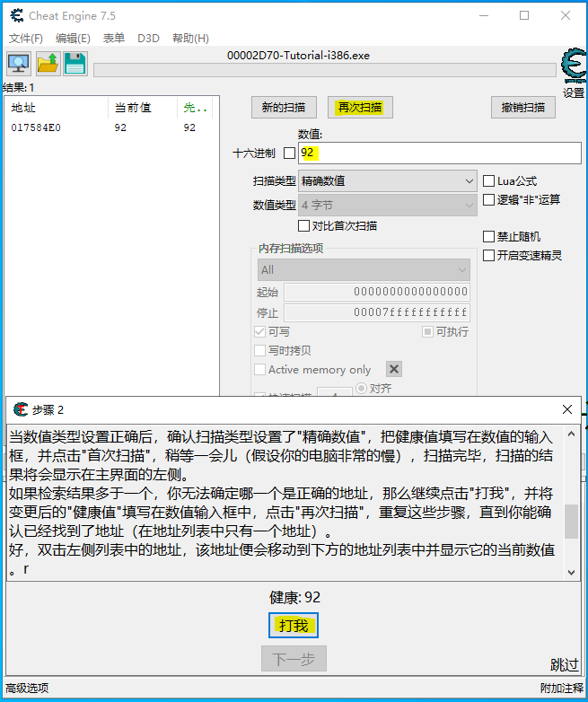Screen dimensions: 588x702
Task: Click the open folder file icon
Action: (x=48, y=64)
